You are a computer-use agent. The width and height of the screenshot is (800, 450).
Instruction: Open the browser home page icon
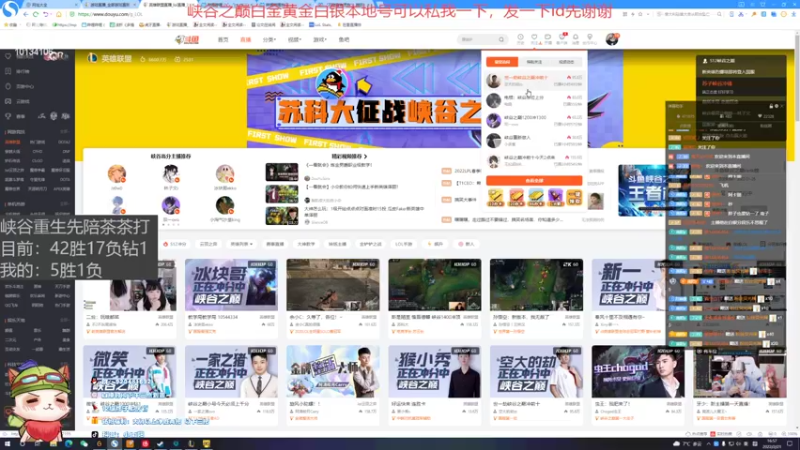pyautogui.click(x=58, y=14)
